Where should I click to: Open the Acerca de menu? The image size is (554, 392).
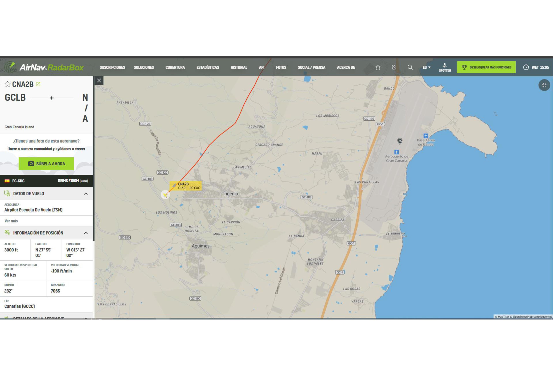click(346, 67)
